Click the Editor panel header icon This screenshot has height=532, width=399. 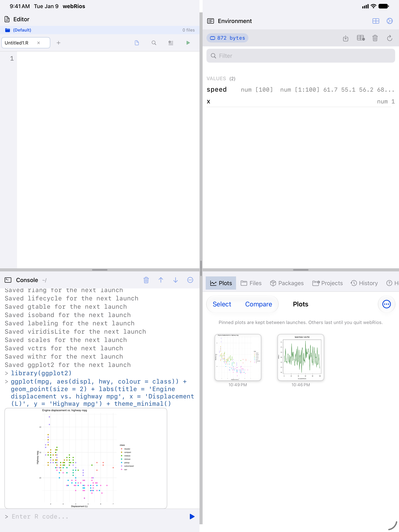coord(7,19)
